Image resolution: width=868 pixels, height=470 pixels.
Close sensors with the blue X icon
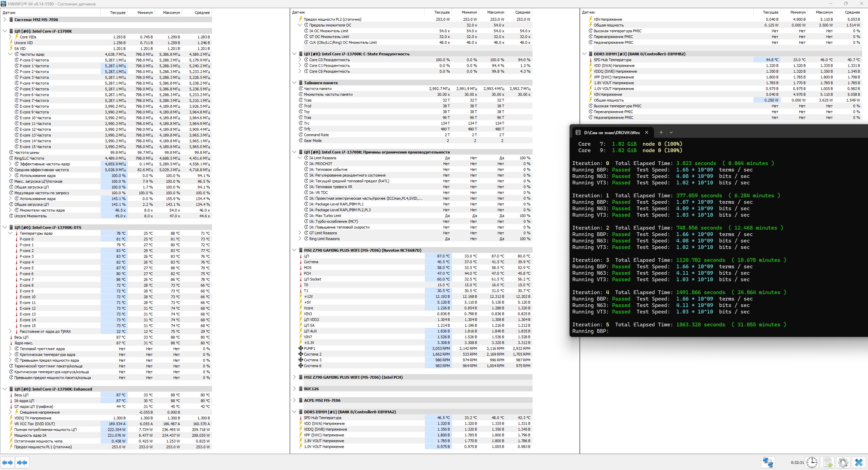coord(858,462)
